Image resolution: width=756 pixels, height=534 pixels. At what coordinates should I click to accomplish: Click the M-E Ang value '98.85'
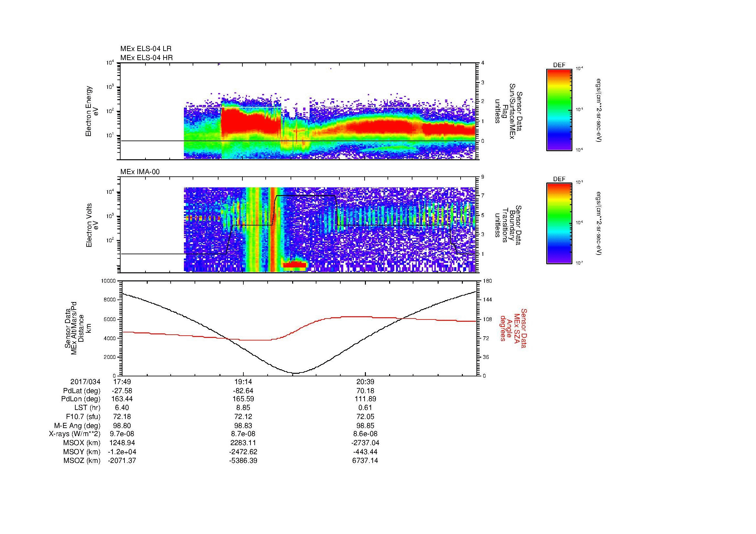(x=365, y=426)
